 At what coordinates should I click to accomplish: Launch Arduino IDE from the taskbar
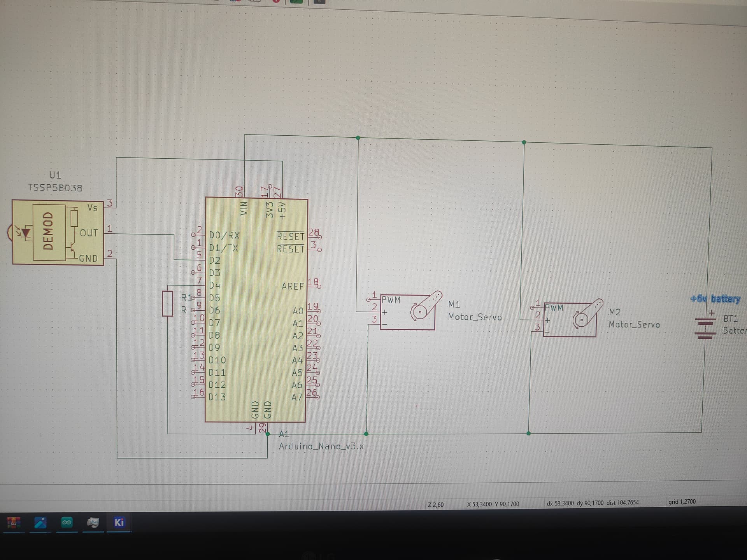point(66,522)
